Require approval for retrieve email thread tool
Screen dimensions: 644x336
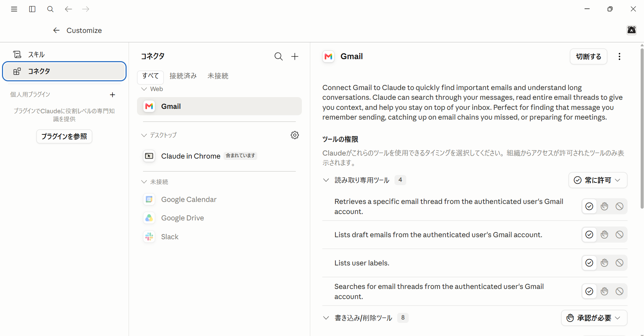tap(604, 206)
